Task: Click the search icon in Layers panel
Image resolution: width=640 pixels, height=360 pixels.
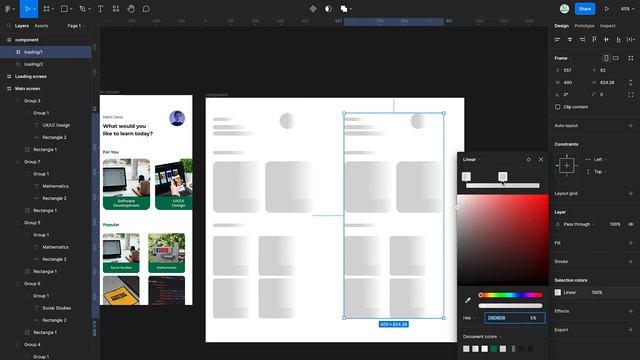Action: [x=9, y=26]
